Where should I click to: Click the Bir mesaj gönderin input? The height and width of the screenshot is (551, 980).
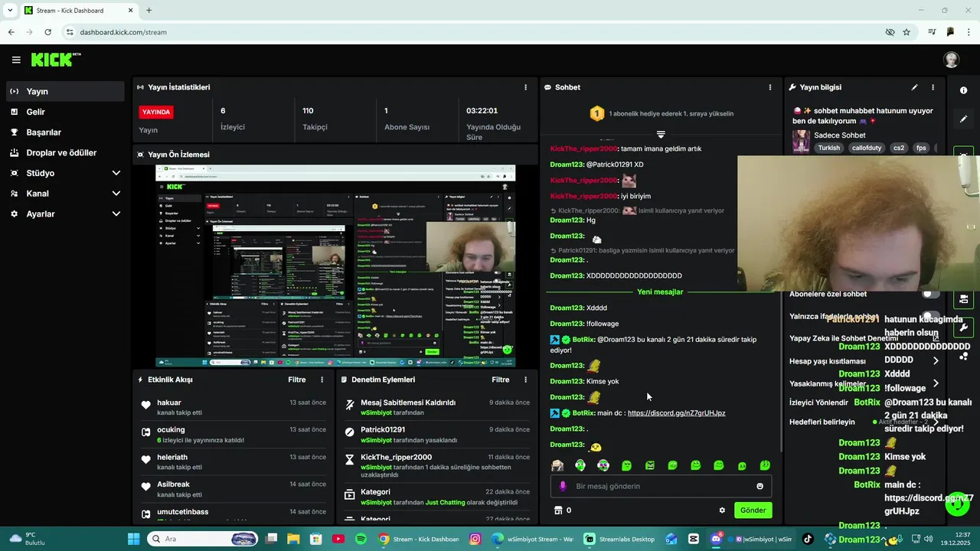(661, 486)
